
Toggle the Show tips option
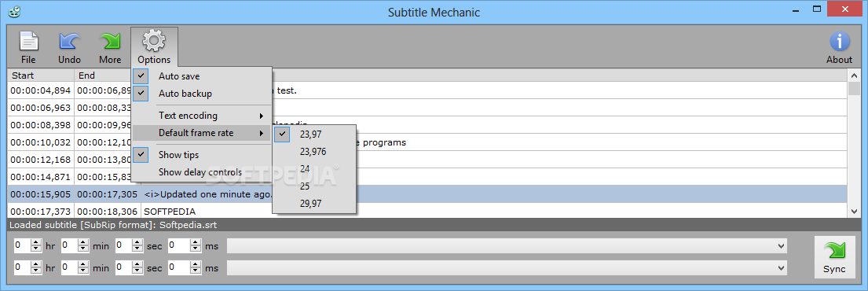pos(202,155)
